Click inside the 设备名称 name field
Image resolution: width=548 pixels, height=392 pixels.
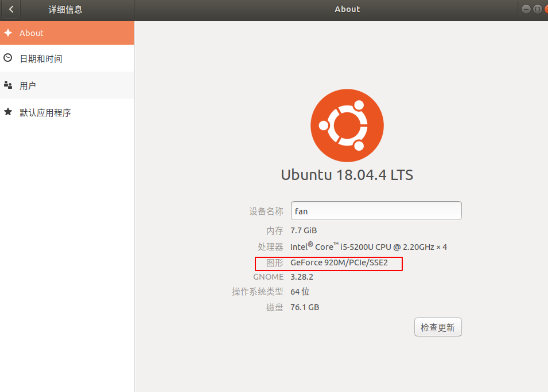(376, 210)
